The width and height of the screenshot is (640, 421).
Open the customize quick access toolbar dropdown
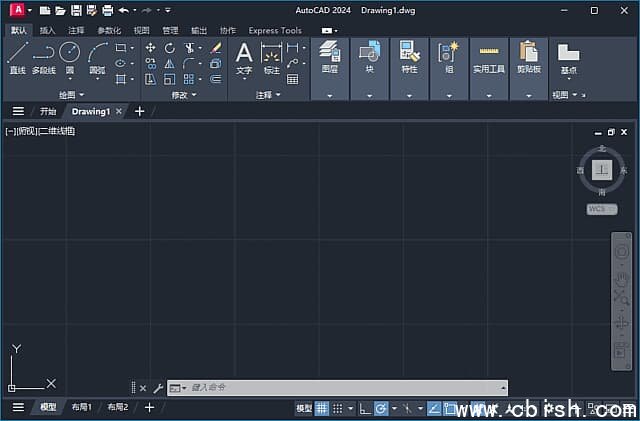coord(168,10)
